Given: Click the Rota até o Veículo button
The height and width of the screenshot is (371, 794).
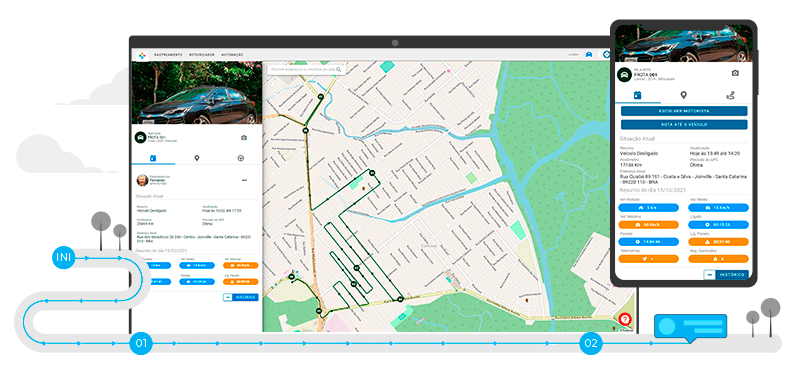Looking at the screenshot, I should (x=684, y=125).
